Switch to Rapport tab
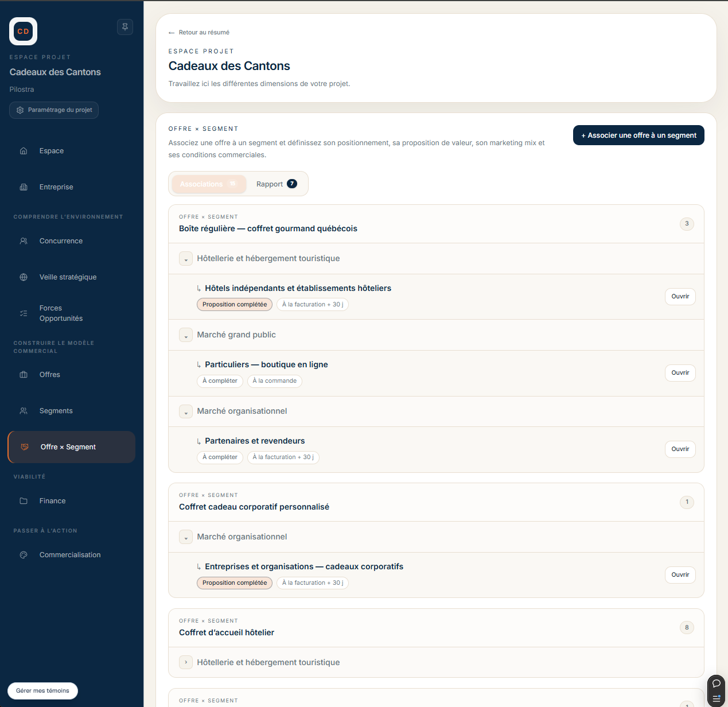Image resolution: width=728 pixels, height=707 pixels. click(277, 184)
